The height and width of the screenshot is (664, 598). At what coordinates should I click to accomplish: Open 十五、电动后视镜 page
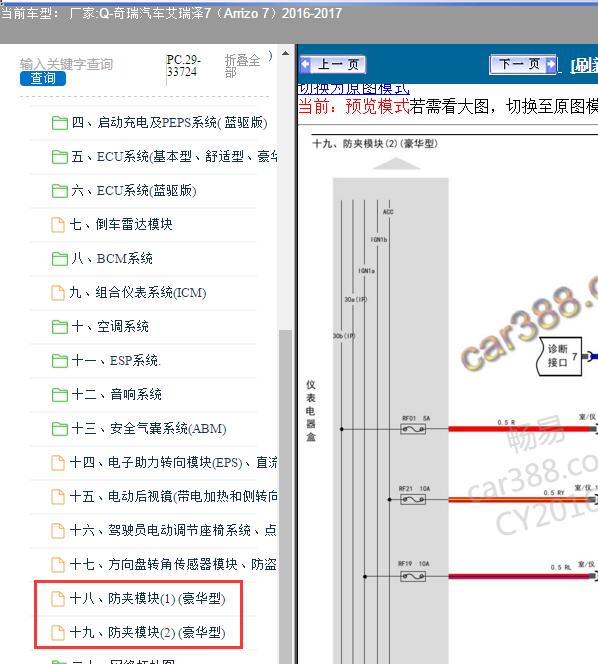coord(173,496)
